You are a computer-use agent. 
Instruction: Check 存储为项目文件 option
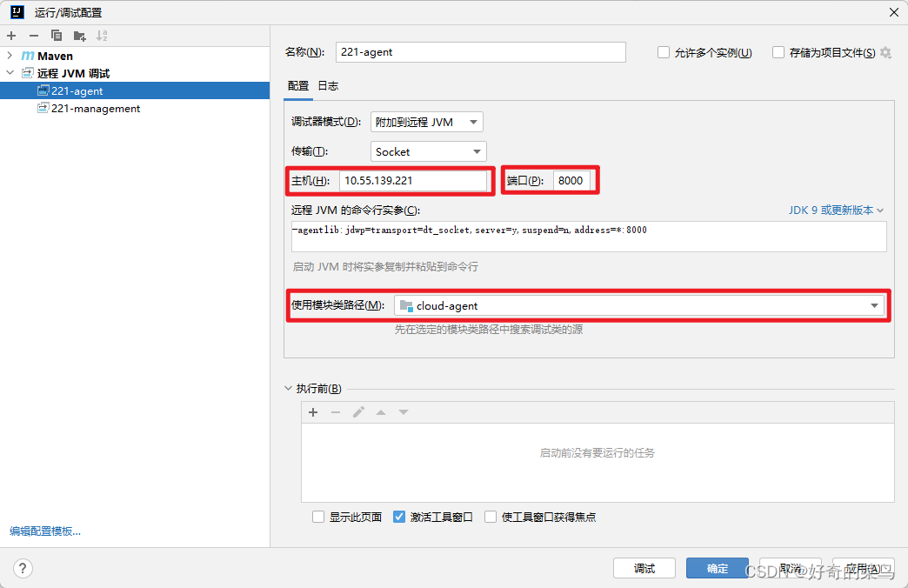(778, 52)
